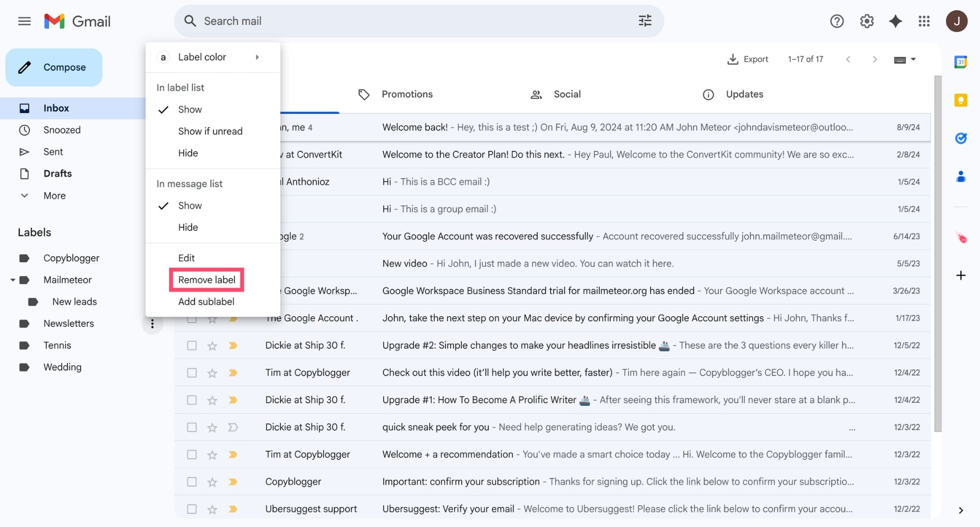Open the Help support icon

(x=837, y=21)
